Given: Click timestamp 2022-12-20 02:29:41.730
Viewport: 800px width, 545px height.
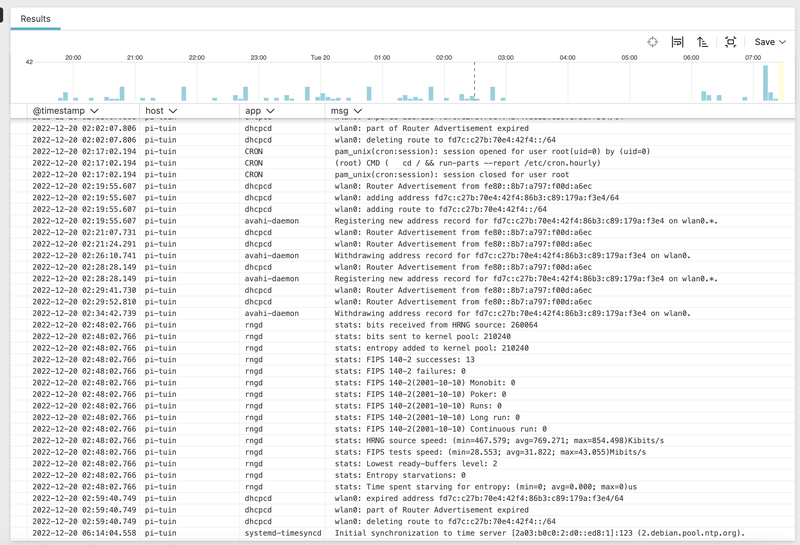Looking at the screenshot, I should (84, 290).
